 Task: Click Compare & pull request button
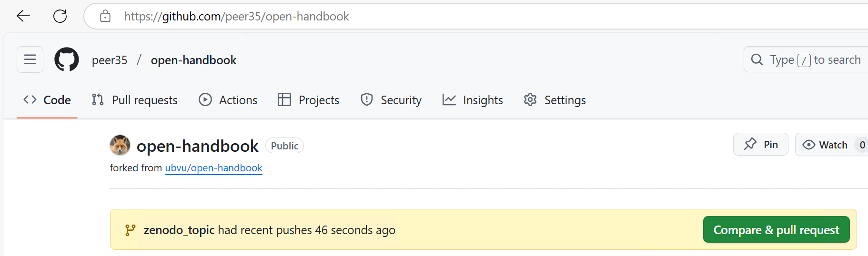click(776, 230)
